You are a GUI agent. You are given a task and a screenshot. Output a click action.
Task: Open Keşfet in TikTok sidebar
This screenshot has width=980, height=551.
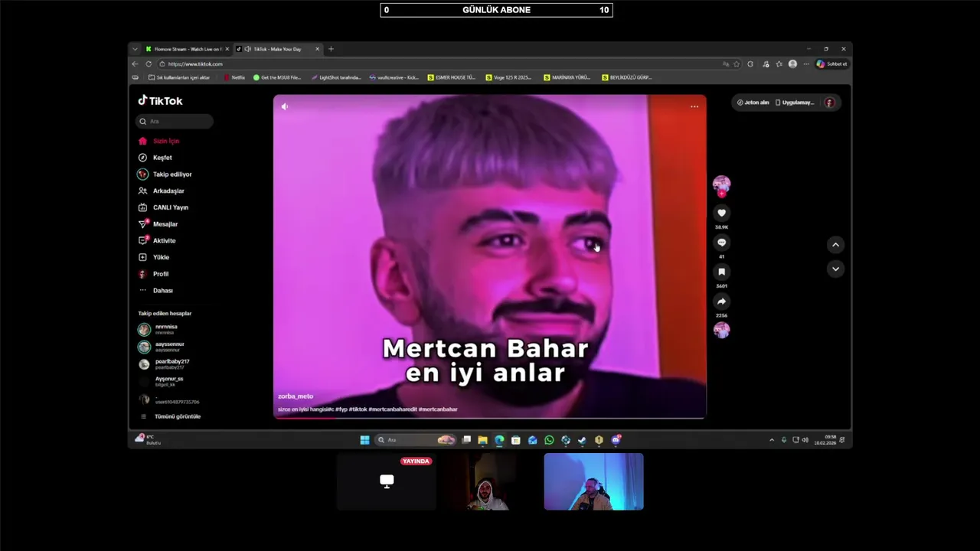pyautogui.click(x=155, y=158)
